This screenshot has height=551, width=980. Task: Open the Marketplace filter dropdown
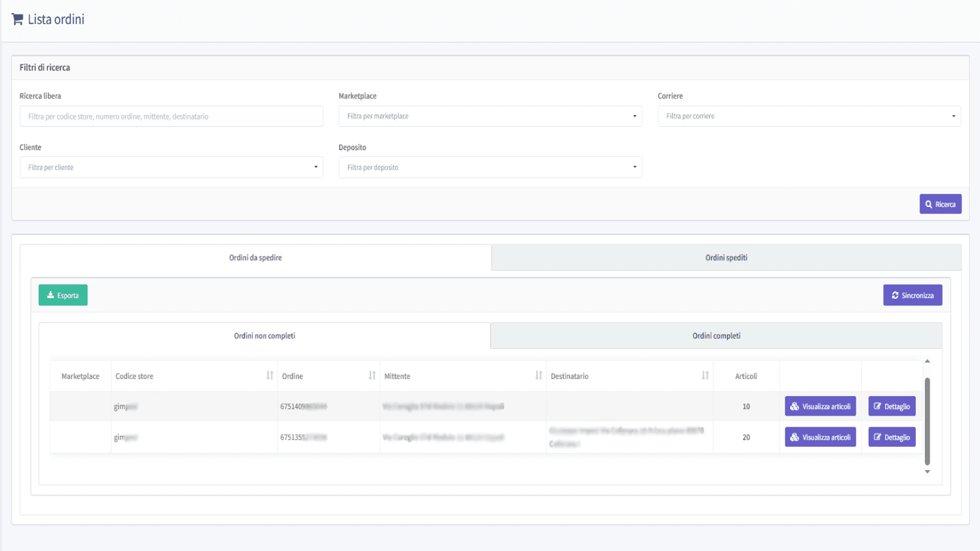[x=490, y=116]
